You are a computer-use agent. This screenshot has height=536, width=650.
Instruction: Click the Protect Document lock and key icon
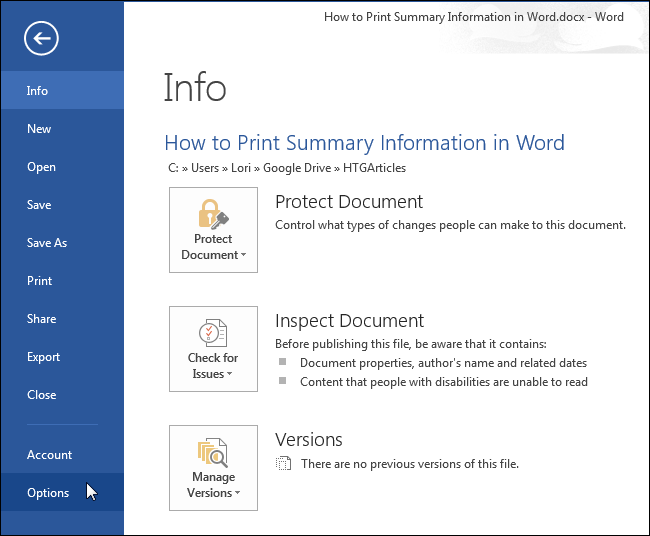[213, 214]
